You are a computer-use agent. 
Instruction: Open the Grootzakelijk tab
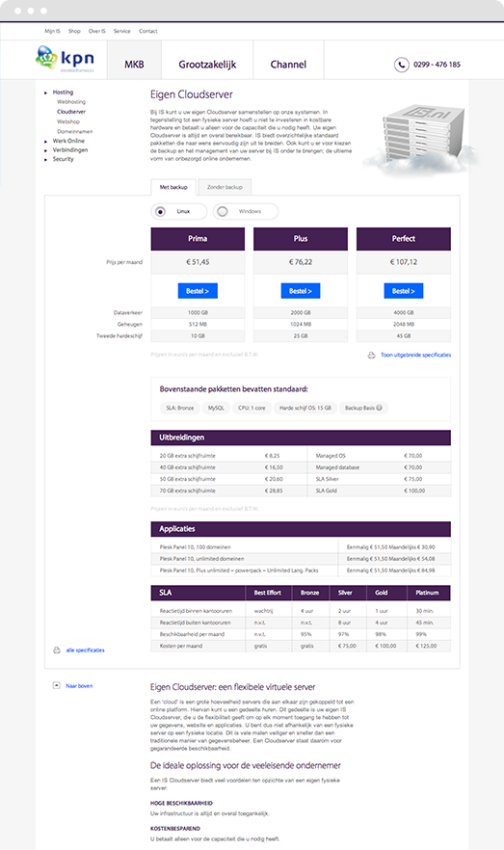[x=207, y=60]
